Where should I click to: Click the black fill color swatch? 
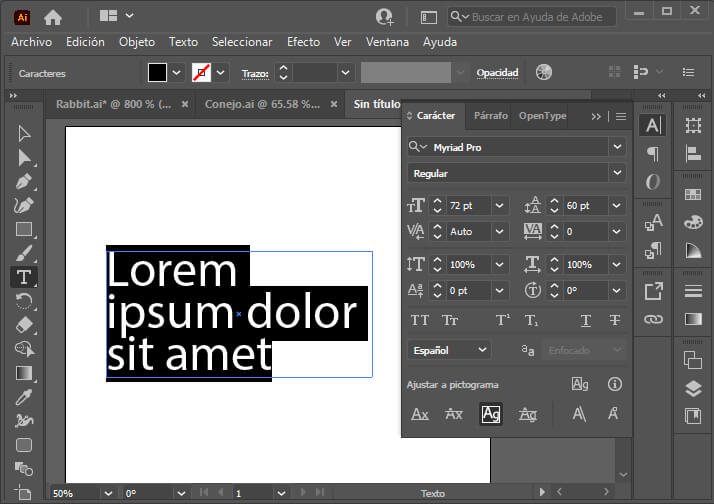click(x=157, y=72)
